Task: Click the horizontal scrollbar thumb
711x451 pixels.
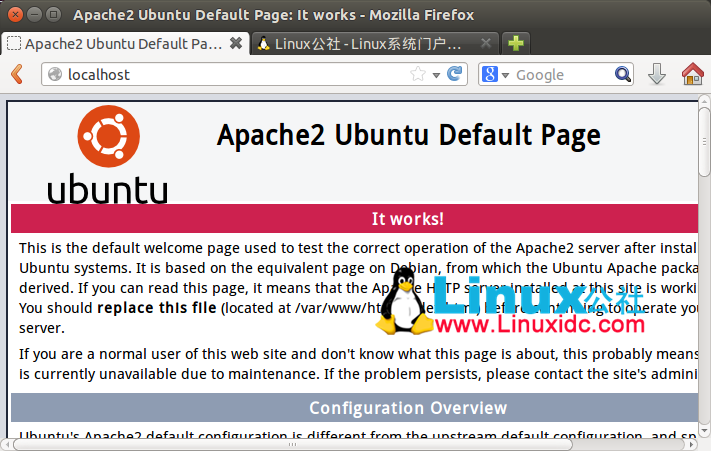Action: tap(293, 445)
